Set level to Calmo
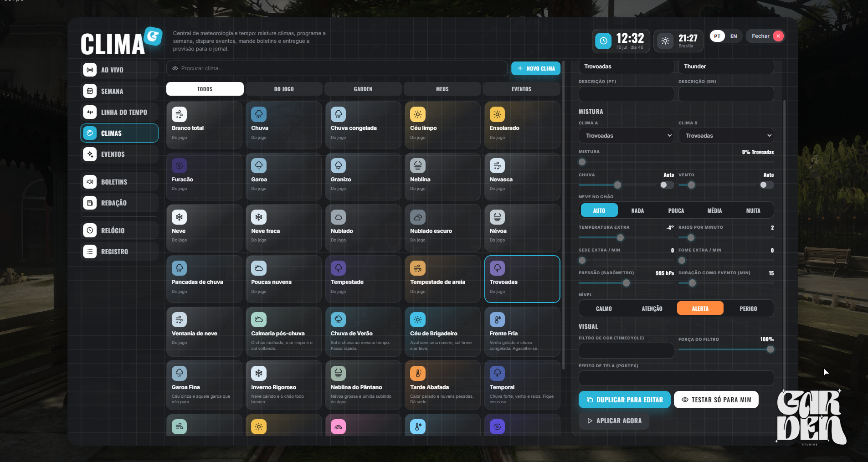 pyautogui.click(x=604, y=308)
